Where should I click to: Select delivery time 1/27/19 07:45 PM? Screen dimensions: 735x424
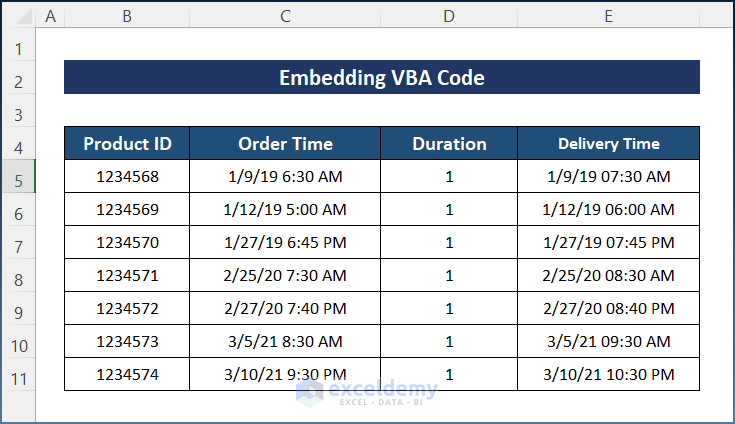(608, 243)
